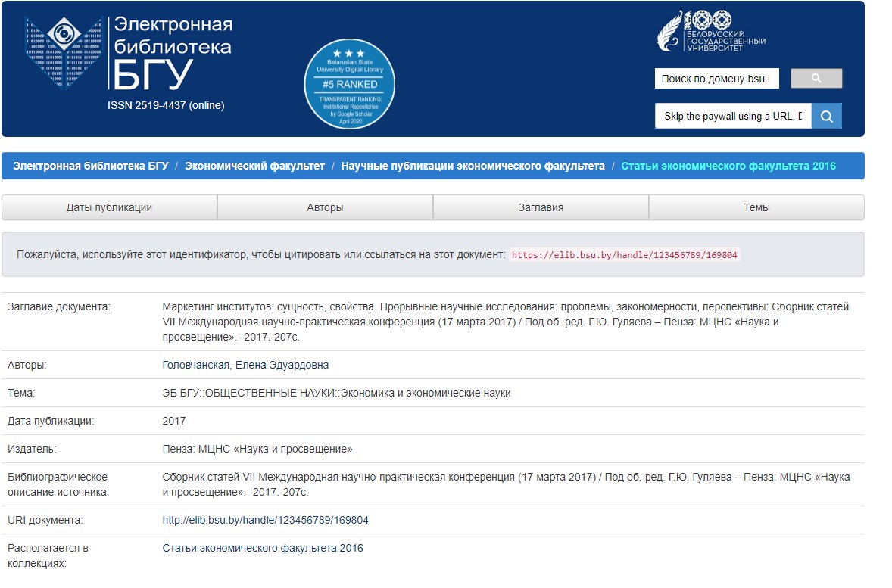Click the Издатель label

(32, 450)
